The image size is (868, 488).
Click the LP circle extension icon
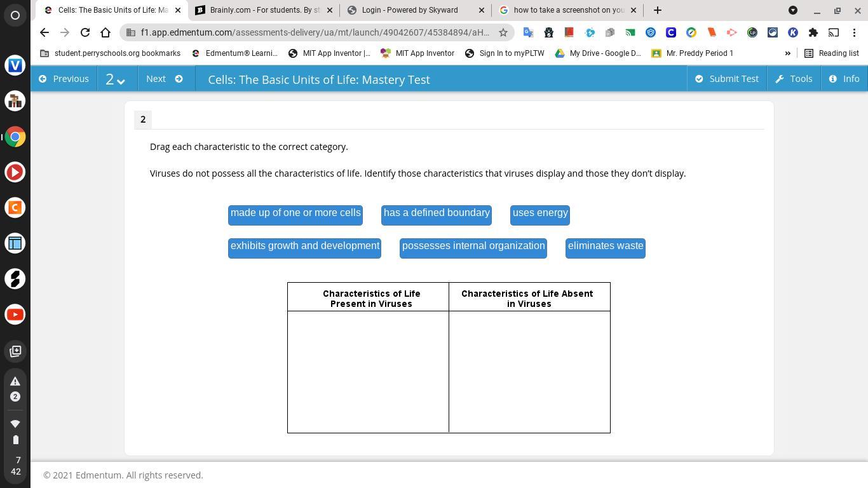coord(752,32)
